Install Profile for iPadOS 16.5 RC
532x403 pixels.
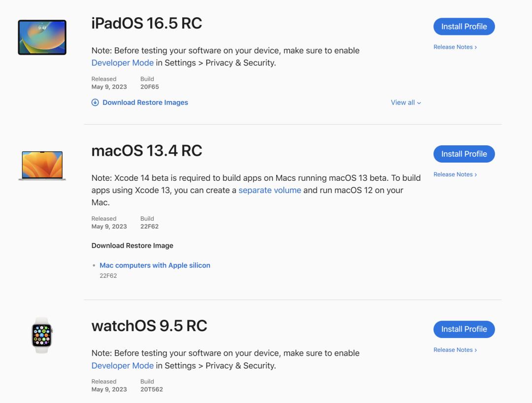point(464,26)
